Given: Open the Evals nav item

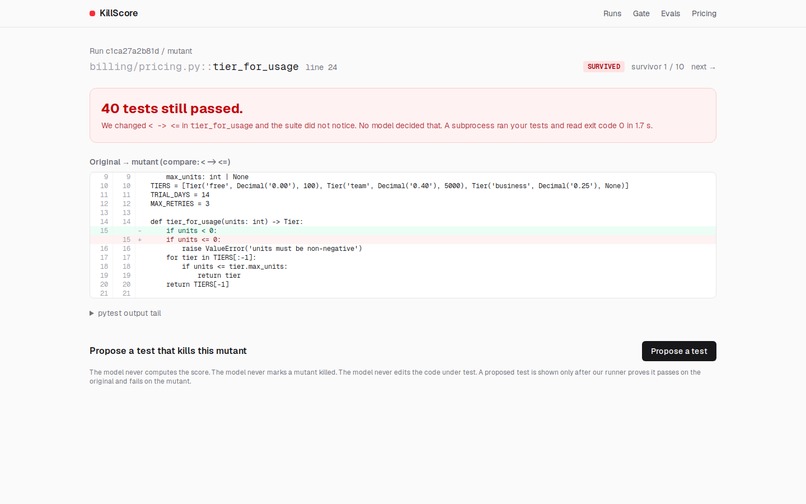Looking at the screenshot, I should [x=670, y=13].
